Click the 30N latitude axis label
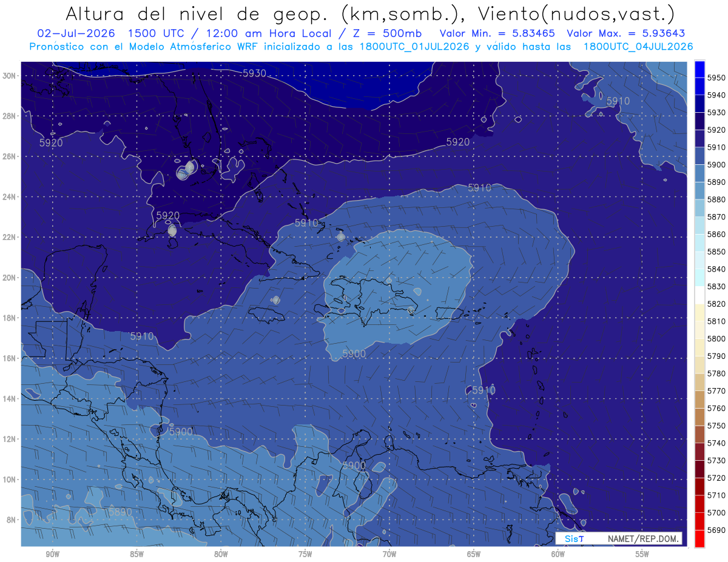 pyautogui.click(x=9, y=76)
